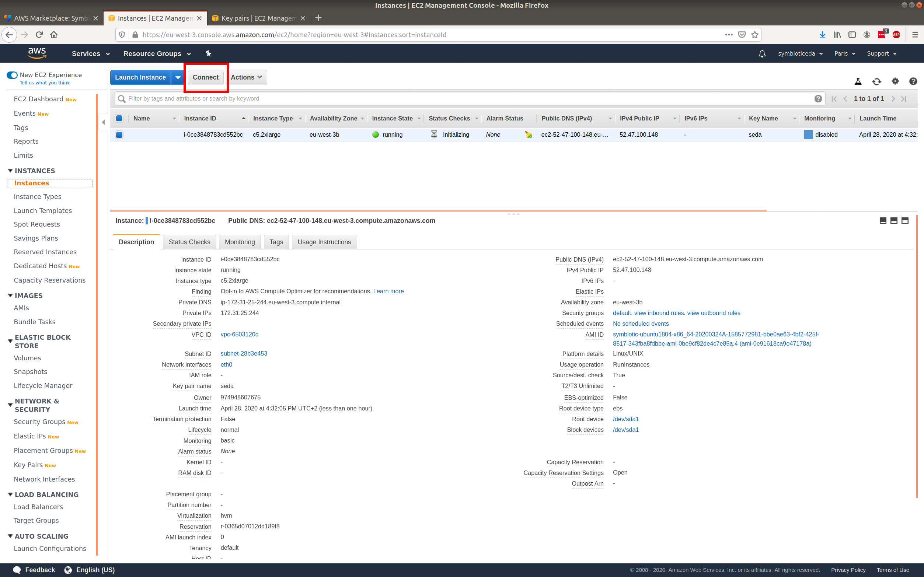Open the Paris region selector
This screenshot has width=924, height=577.
tap(845, 54)
